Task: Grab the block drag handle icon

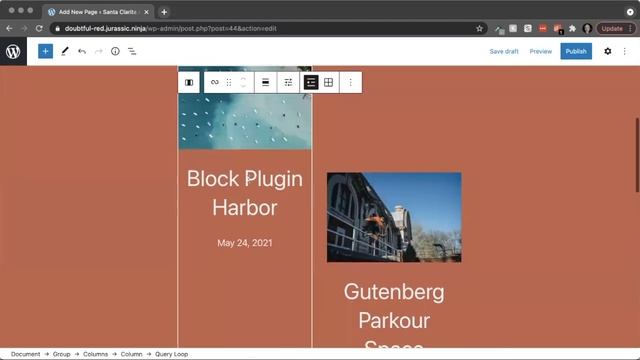Action: 229,82
